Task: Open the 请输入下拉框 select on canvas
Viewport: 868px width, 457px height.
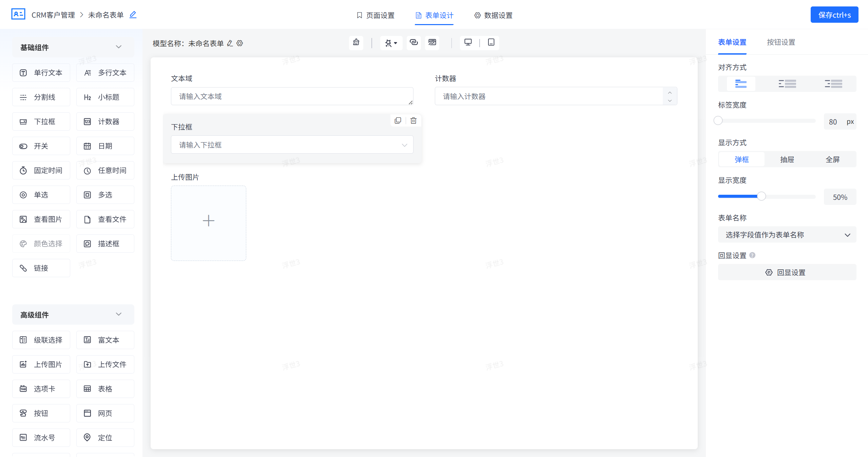Action: point(292,145)
